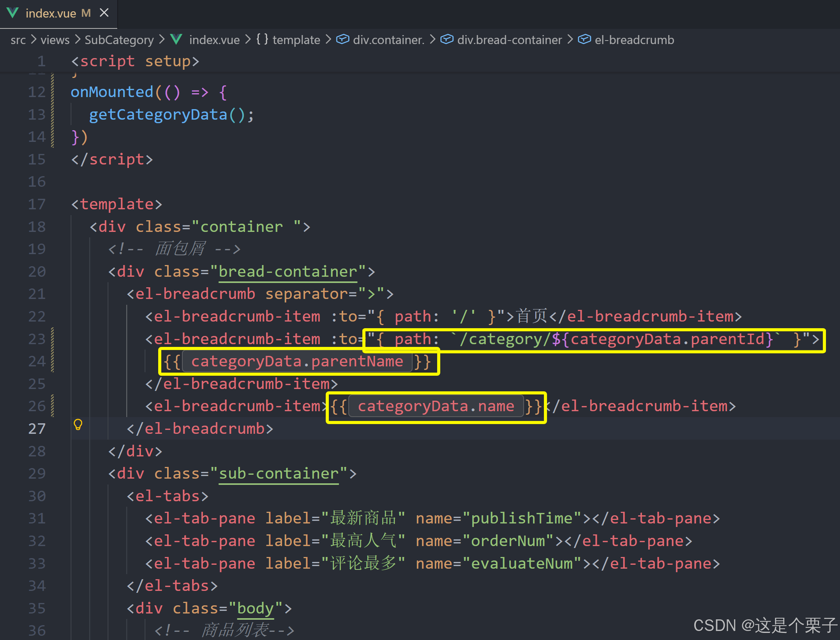The image size is (840, 640).
Task: Open el-breadcrumb breadcrumb symbol dropdown
Action: 634,40
